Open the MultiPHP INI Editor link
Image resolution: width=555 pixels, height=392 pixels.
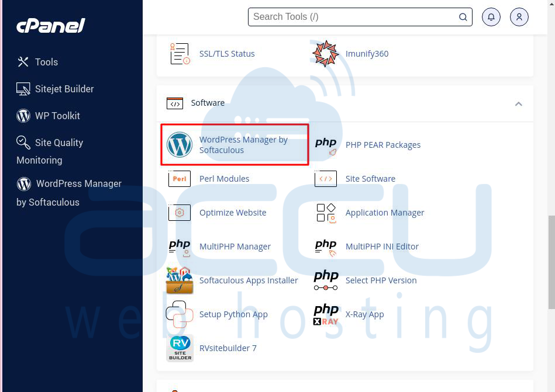(x=382, y=247)
